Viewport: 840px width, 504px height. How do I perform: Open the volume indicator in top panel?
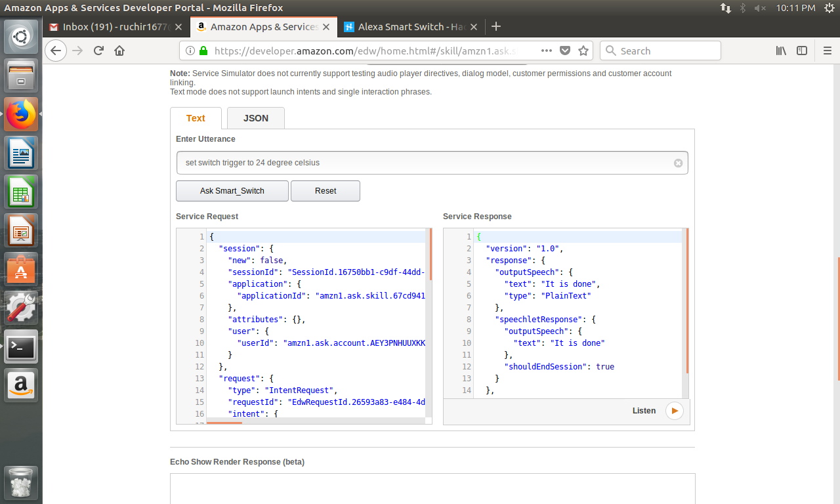[x=761, y=8]
